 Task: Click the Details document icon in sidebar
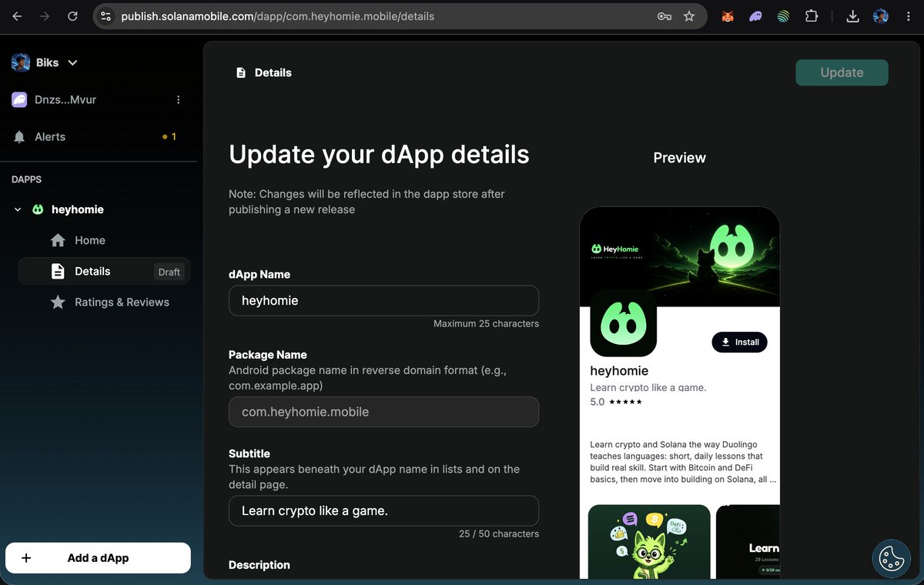click(x=58, y=271)
